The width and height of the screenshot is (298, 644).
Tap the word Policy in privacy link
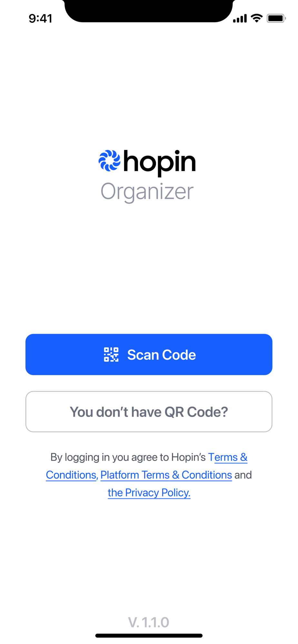point(176,492)
